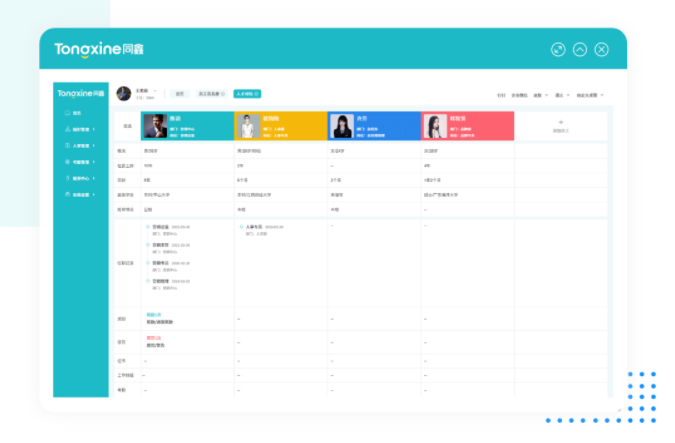Select the employee roster tab
The width and height of the screenshot is (675, 443).
pos(212,93)
